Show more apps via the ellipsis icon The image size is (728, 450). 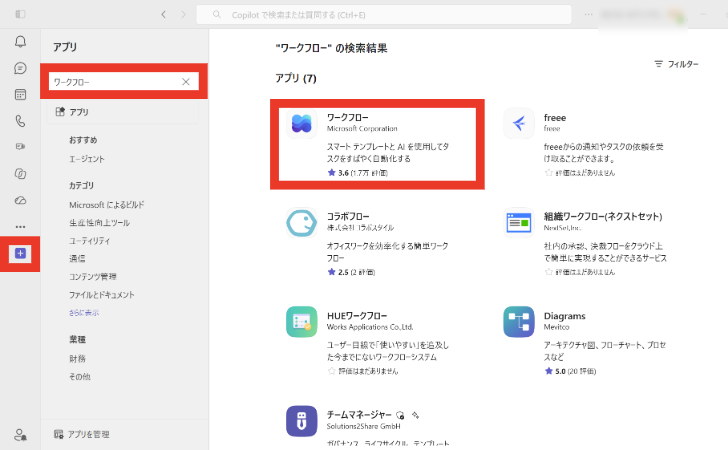click(x=20, y=227)
